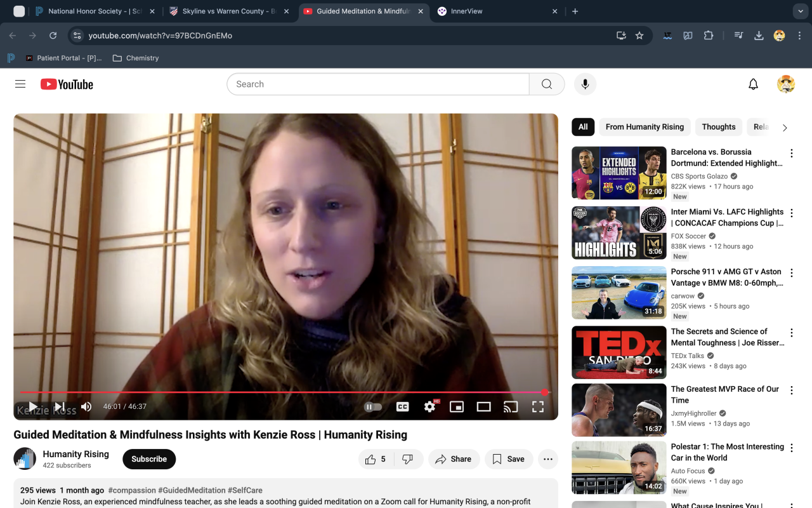Open options for Barcelona vs. Borussia video
812x508 pixels.
791,153
